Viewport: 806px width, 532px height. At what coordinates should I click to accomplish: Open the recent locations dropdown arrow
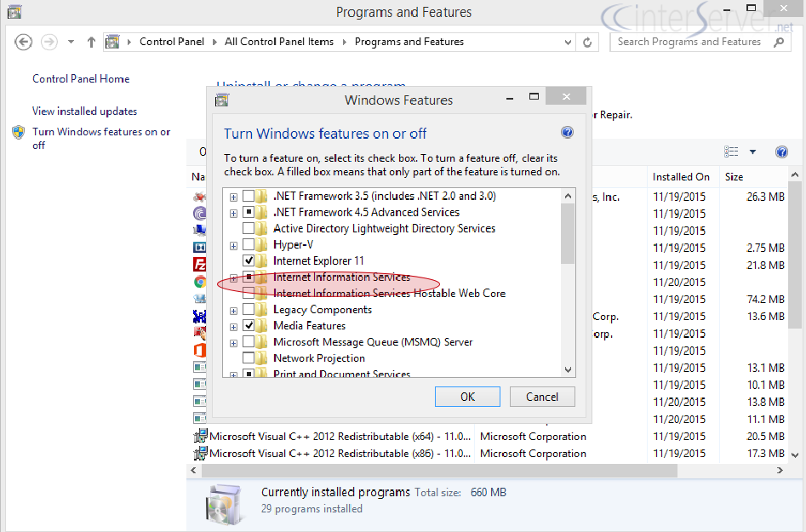pos(71,42)
